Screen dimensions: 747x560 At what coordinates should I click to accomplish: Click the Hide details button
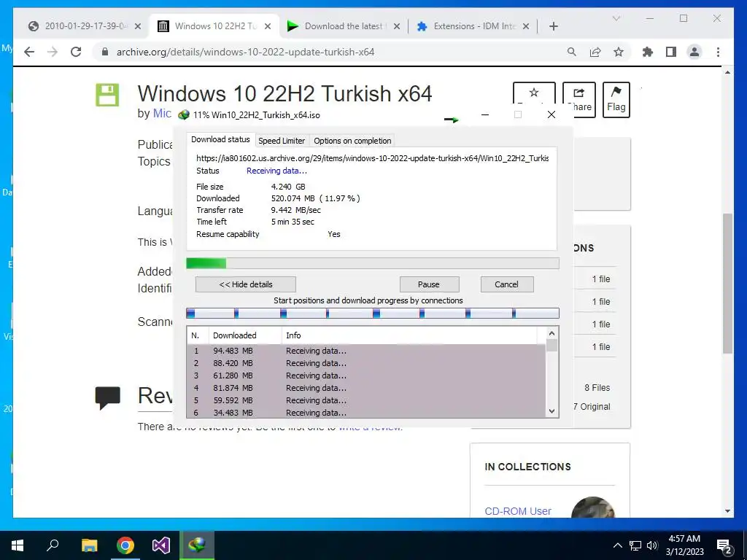pos(245,284)
